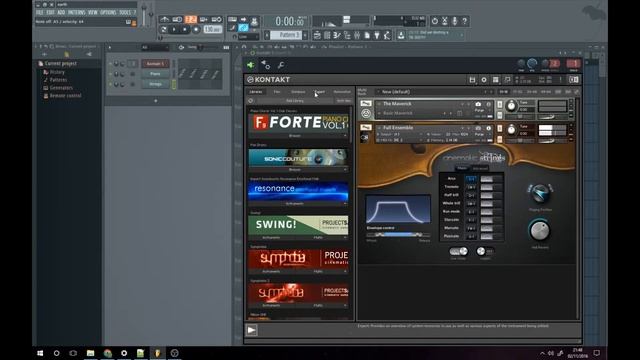This screenshot has width=640, height=360.
Task: Open File Explorer in Windows taskbar
Action: click(x=90, y=353)
